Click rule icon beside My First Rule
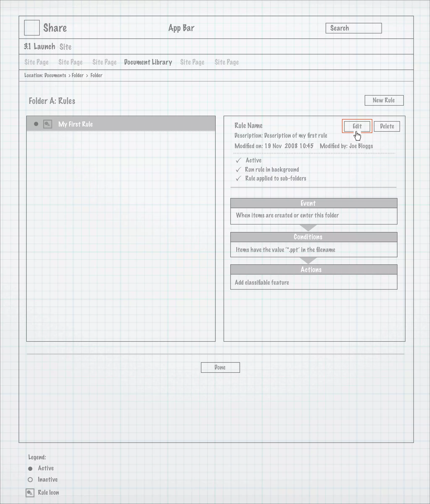 pos(48,124)
